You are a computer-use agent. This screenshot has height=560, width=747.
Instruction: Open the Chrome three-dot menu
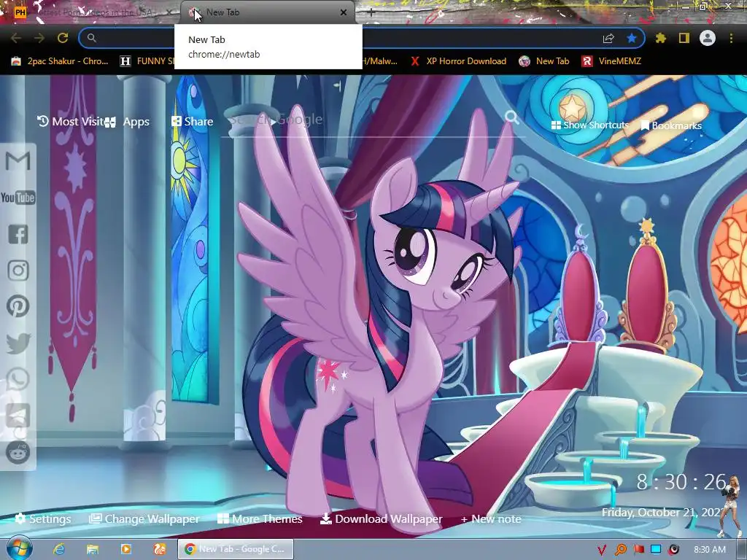(x=731, y=38)
